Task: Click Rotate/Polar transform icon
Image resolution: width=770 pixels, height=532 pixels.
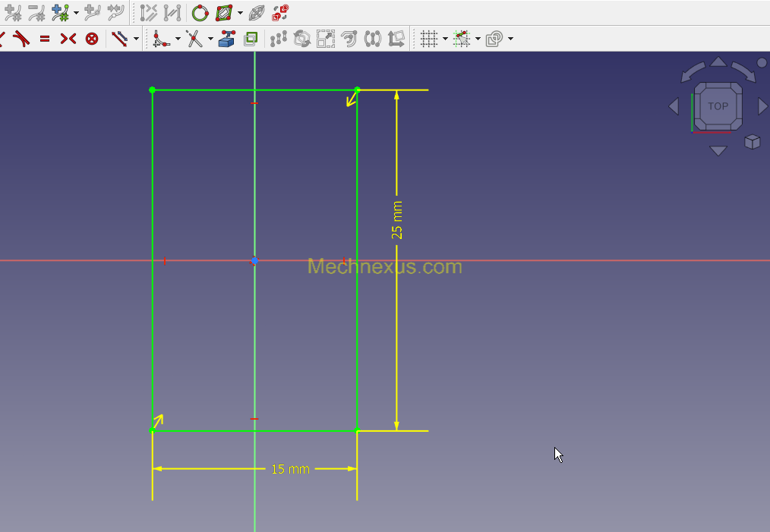Action: point(302,38)
